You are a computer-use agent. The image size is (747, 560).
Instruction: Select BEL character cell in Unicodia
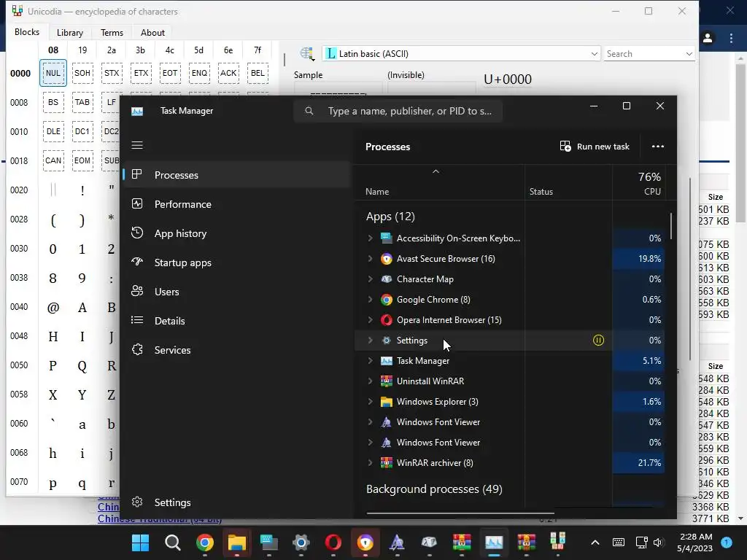258,74
